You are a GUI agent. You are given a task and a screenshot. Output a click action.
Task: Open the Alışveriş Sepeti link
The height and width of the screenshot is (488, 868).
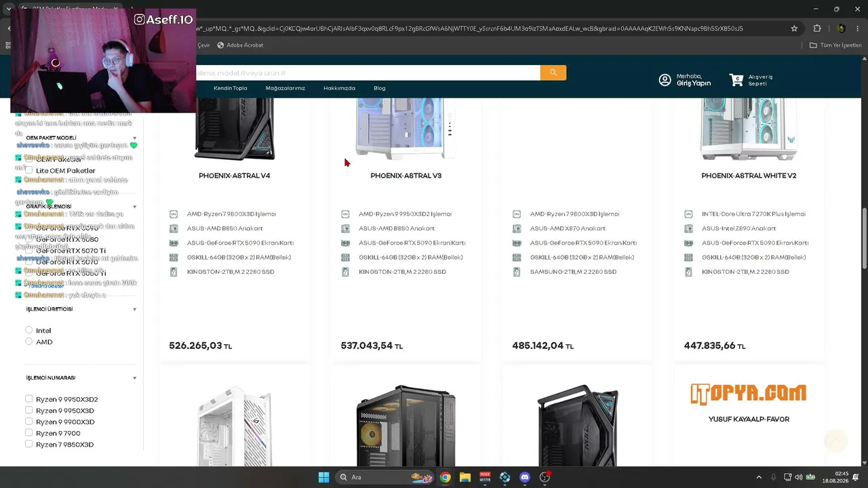tap(760, 80)
